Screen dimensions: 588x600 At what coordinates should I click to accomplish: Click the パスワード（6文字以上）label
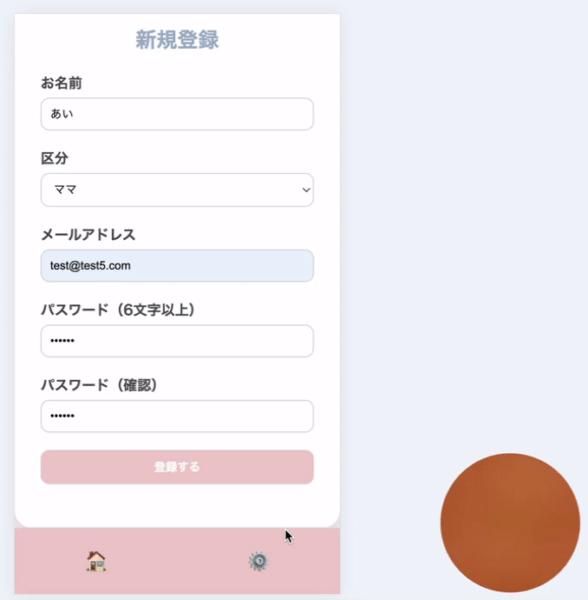pyautogui.click(x=118, y=310)
